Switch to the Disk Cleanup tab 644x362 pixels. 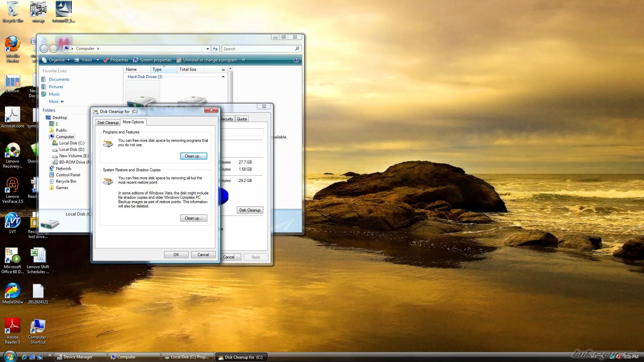[x=108, y=123]
